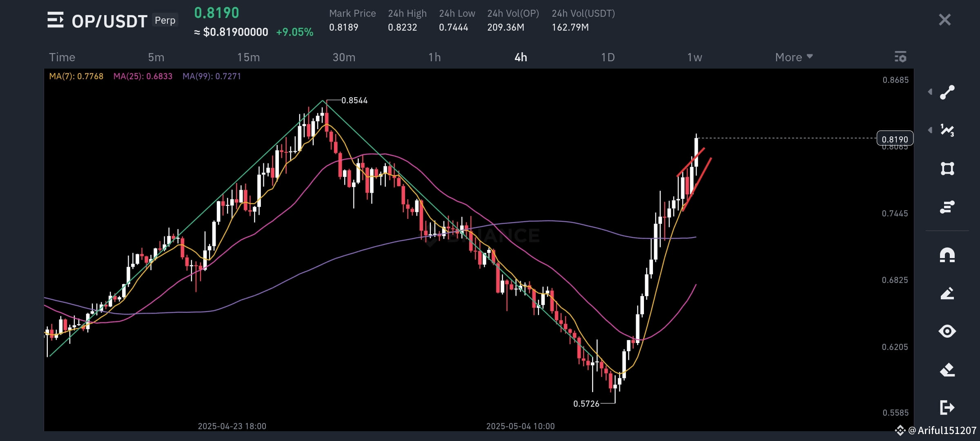Select the rectangle shape drawing tool
Image resolution: width=980 pixels, height=441 pixels.
(x=948, y=168)
